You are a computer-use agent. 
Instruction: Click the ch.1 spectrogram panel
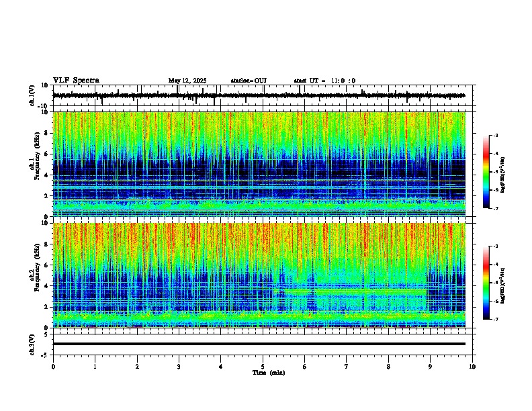(x=259, y=164)
